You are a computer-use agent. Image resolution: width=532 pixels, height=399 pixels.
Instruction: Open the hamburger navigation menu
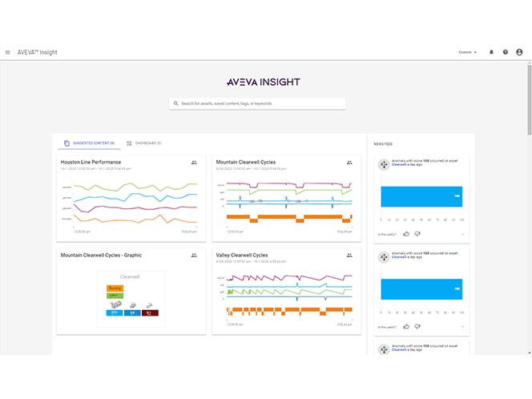point(8,52)
